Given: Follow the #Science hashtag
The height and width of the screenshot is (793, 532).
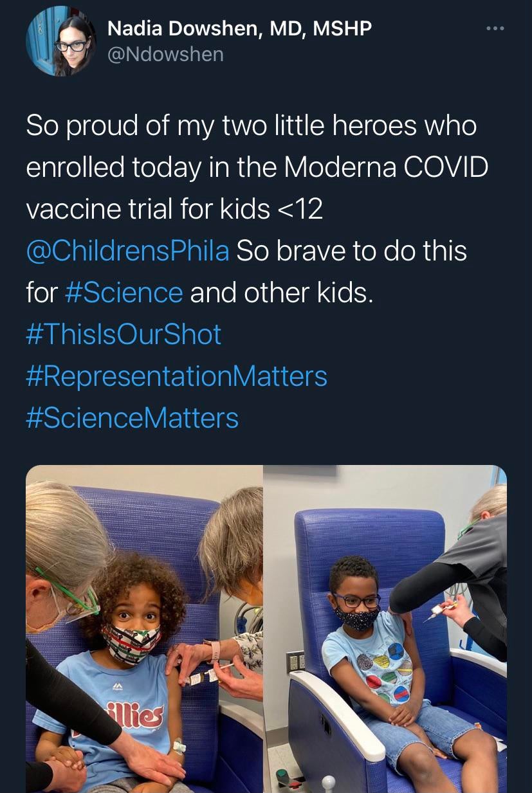Looking at the screenshot, I should click(x=124, y=293).
